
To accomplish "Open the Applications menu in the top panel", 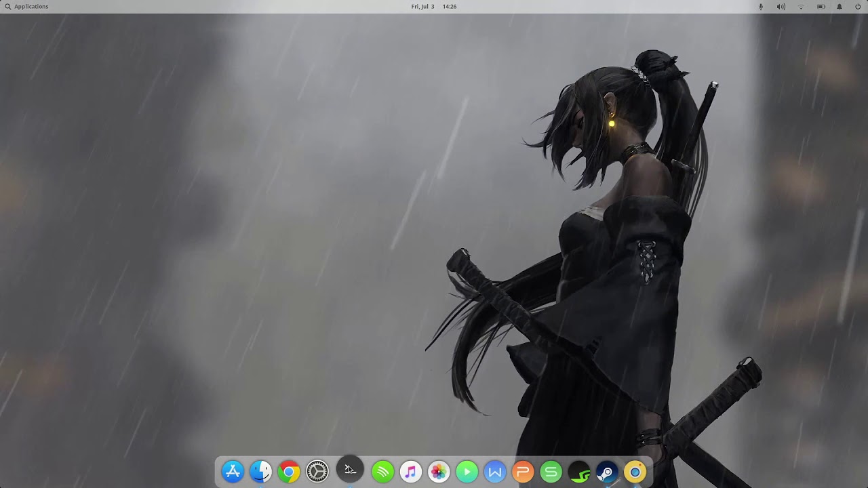I will (26, 6).
